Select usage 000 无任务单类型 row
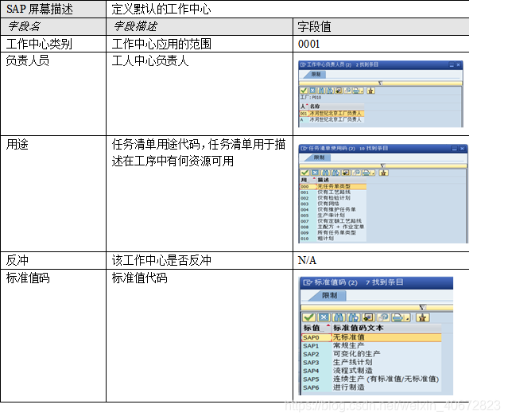Image resolution: width=508 pixels, height=420 pixels. click(333, 187)
